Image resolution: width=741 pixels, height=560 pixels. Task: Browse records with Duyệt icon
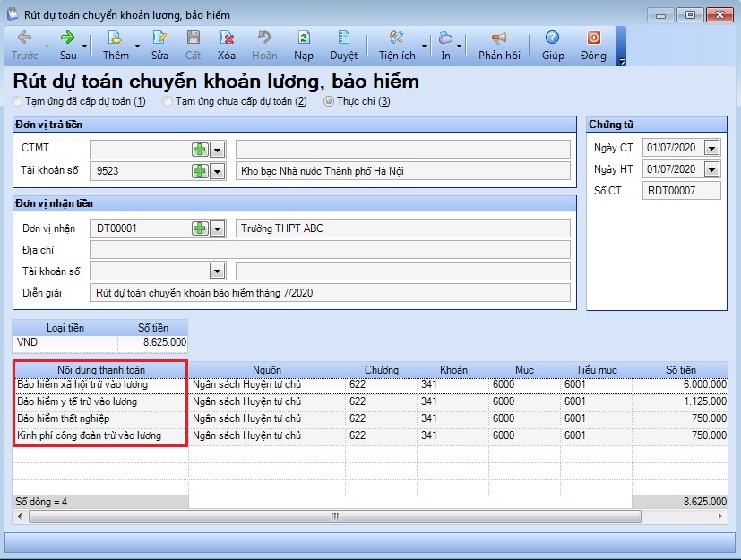(x=343, y=38)
